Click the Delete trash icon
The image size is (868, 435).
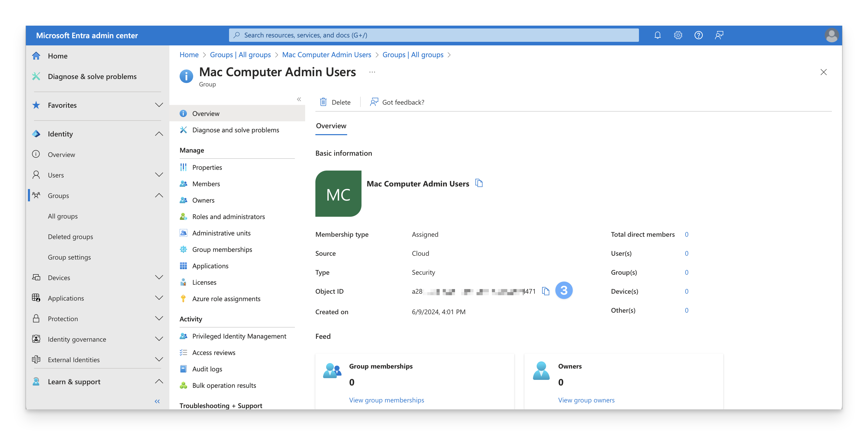[x=323, y=102]
